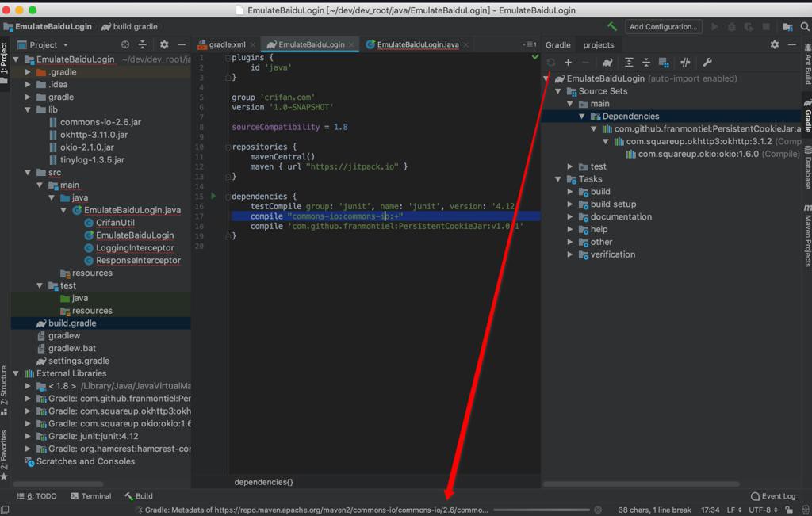
Task: Toggle offline mode in the Gradle toolbar
Action: [x=685, y=63]
